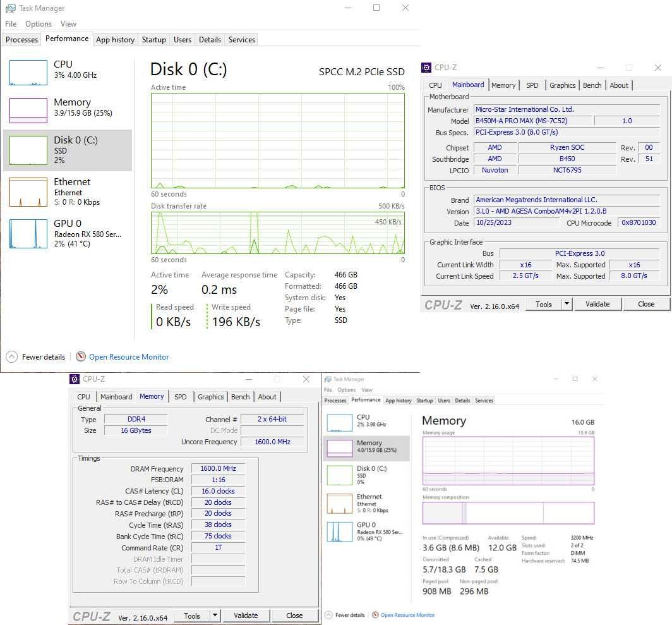
Task: Switch to Mainboard tab in CPU-Z Memory window
Action: [x=116, y=397]
